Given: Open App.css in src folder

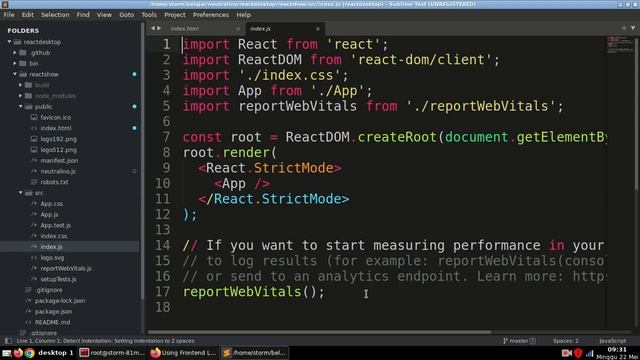Looking at the screenshot, I should coord(51,203).
